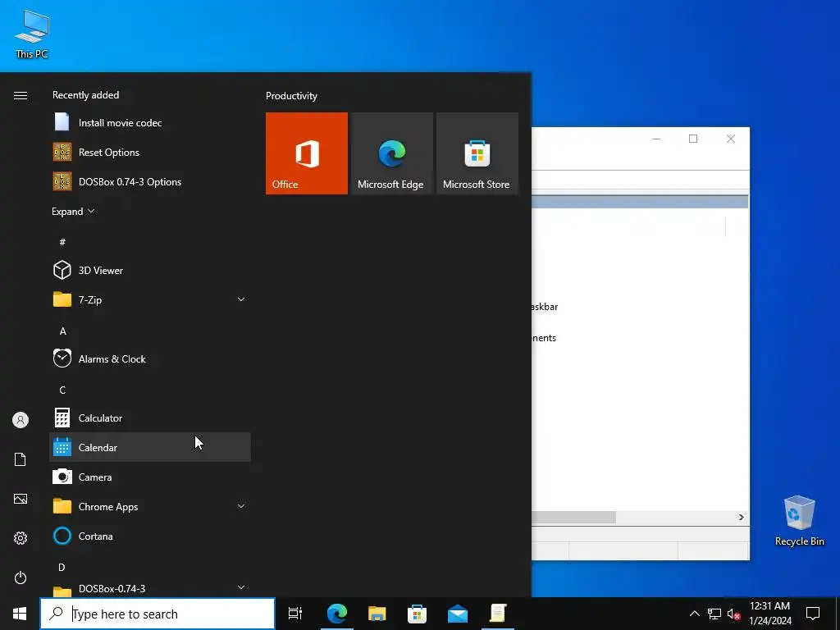Click the Power icon in Start

21,577
